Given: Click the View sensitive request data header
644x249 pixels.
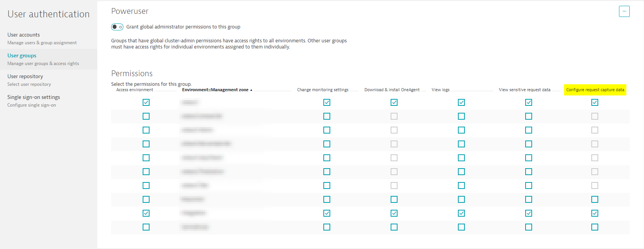Looking at the screenshot, I should click(x=524, y=90).
